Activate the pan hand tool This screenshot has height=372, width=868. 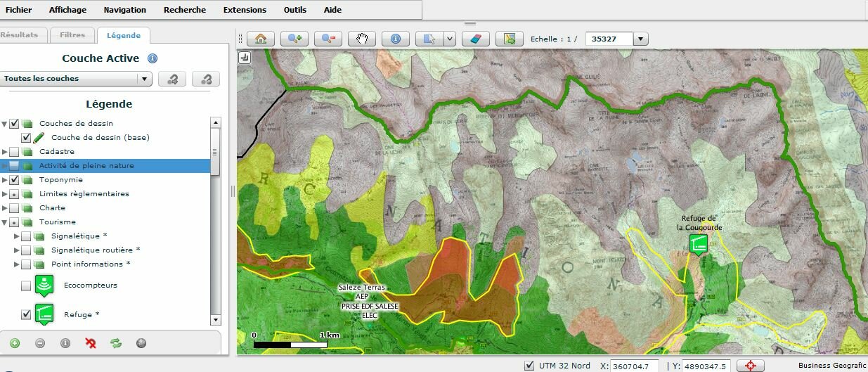(x=362, y=39)
